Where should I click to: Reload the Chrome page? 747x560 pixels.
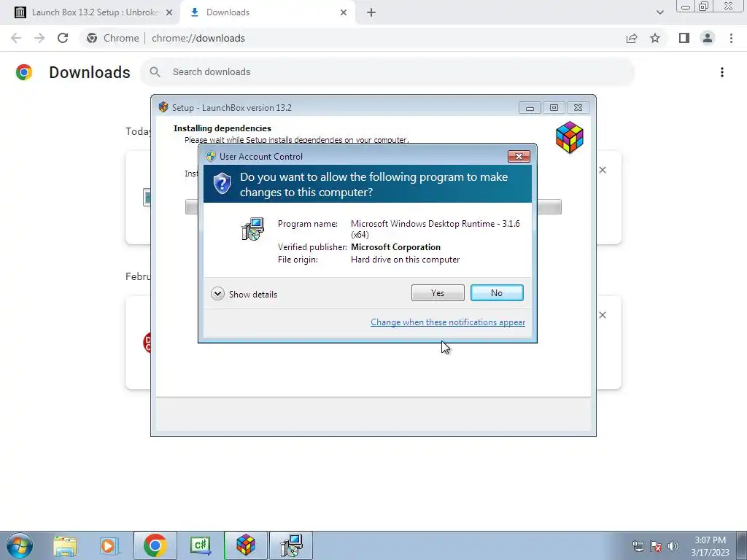63,38
